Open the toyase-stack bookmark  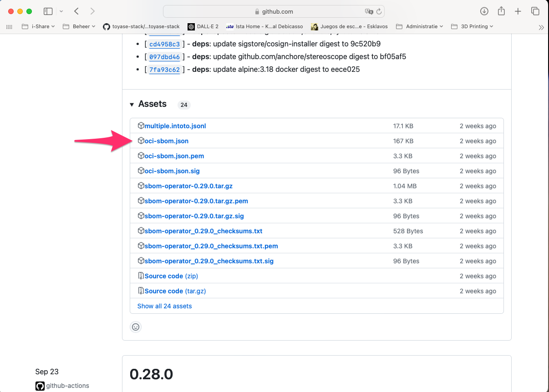click(x=142, y=26)
